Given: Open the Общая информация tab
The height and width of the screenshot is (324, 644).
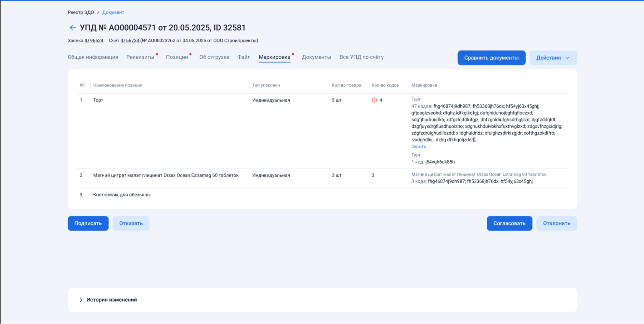Looking at the screenshot, I should 93,57.
